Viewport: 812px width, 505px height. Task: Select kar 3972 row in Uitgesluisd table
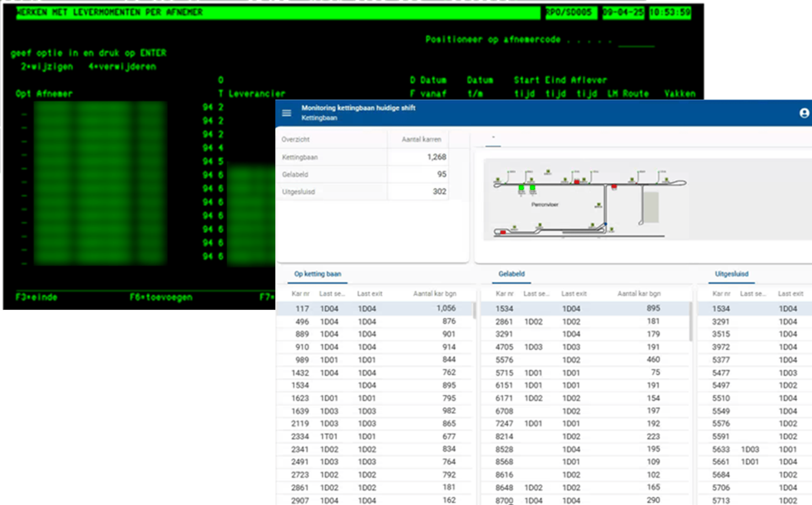tap(755, 347)
